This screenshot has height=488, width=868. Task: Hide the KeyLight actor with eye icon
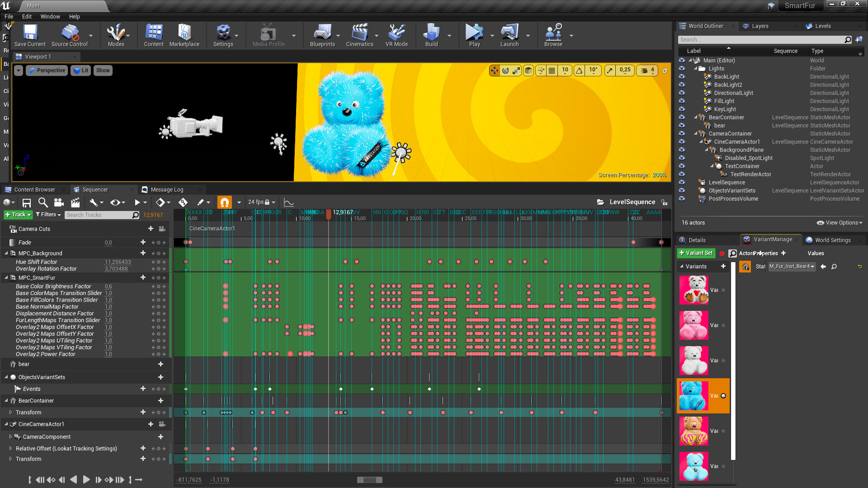click(x=682, y=109)
